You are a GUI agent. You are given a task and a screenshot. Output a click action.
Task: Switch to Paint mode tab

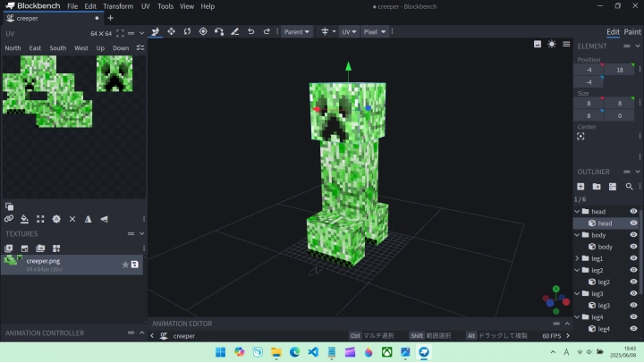tap(631, 31)
